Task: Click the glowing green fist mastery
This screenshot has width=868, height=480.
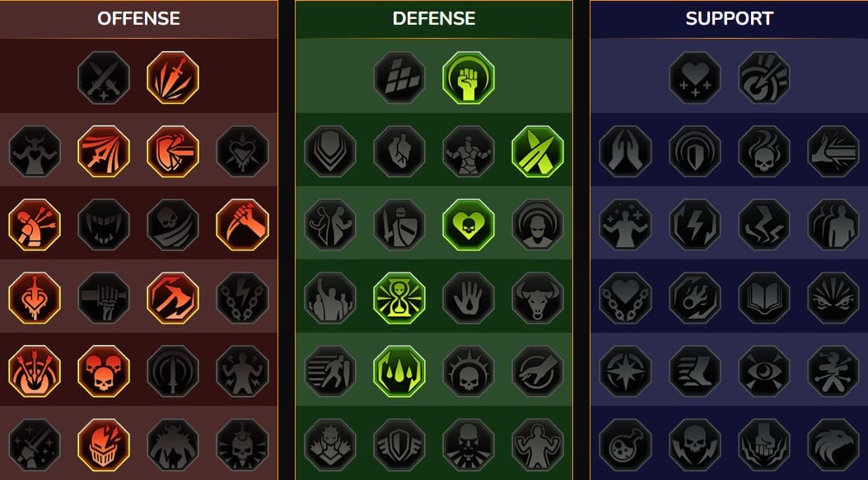Action: point(469,77)
